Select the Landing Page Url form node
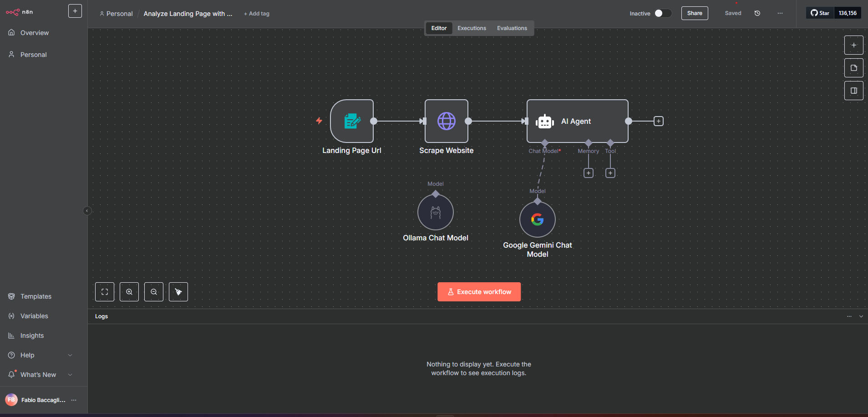Image resolution: width=868 pixels, height=417 pixels. 352,121
